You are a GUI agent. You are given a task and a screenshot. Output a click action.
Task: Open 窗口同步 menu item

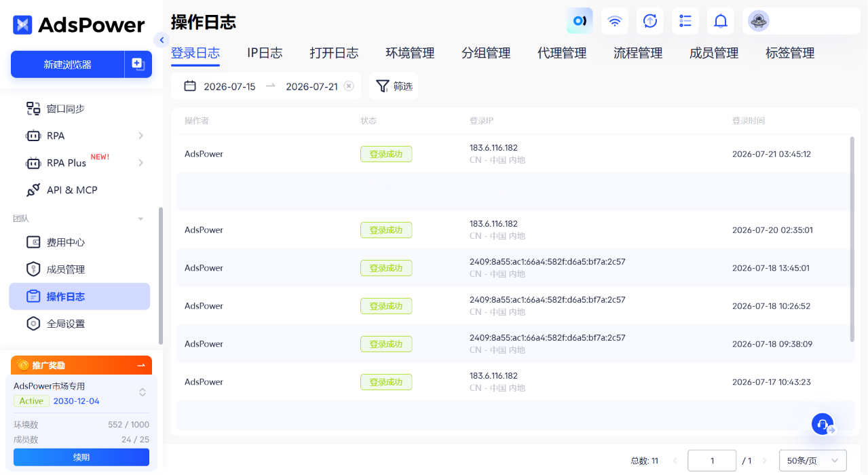pos(79,109)
